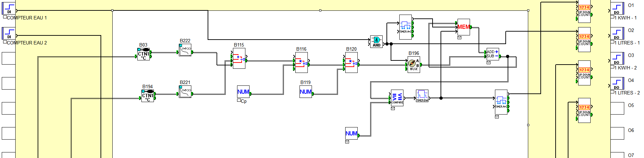Select the DO output block O1
The width and height of the screenshot is (644, 158).
point(617,8)
